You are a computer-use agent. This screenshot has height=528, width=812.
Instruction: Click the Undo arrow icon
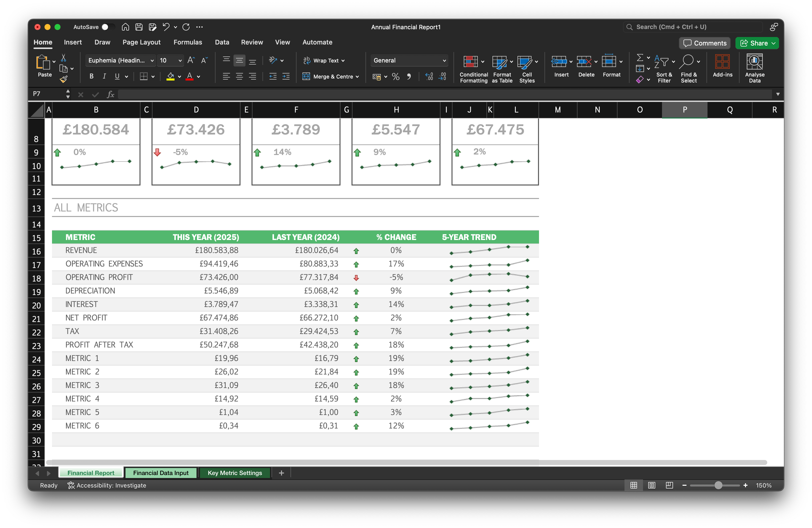[x=166, y=27]
